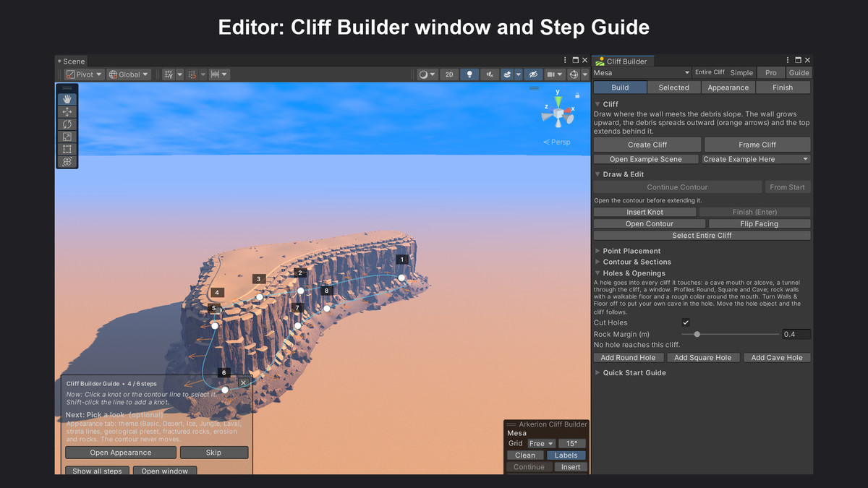Screen dimensions: 868x488
Task: Toggle the Guide button
Action: (799, 73)
